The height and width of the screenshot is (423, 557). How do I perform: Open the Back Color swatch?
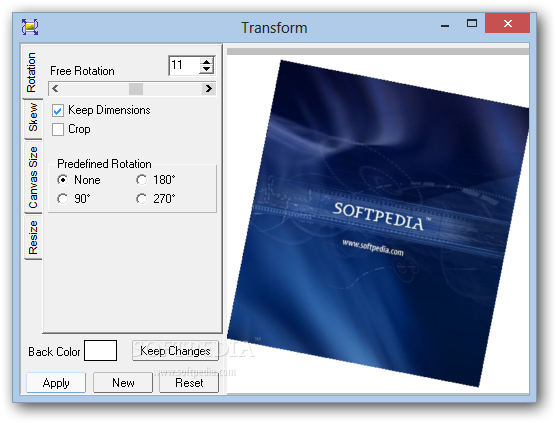(101, 351)
